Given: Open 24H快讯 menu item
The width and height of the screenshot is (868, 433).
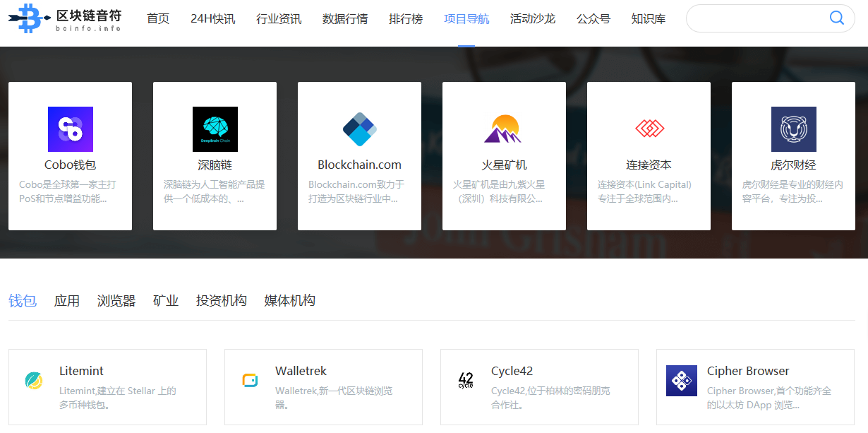Looking at the screenshot, I should (213, 19).
